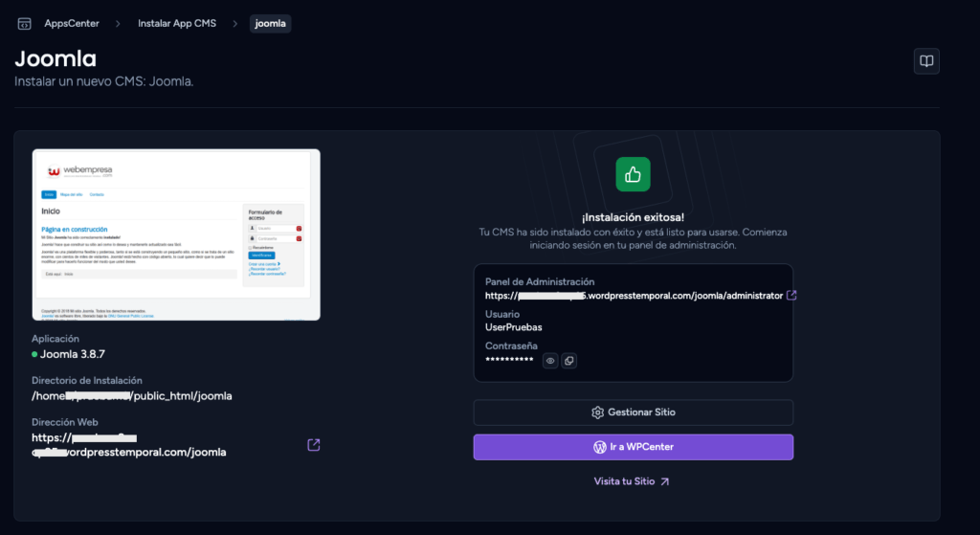Click the Joomla 3.8.7 application label
980x535 pixels.
pos(73,354)
